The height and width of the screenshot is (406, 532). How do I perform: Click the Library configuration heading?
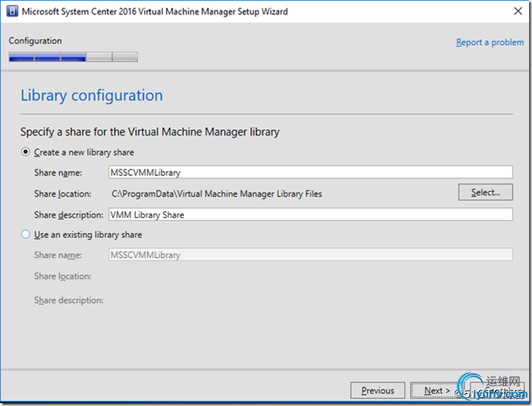pos(92,95)
